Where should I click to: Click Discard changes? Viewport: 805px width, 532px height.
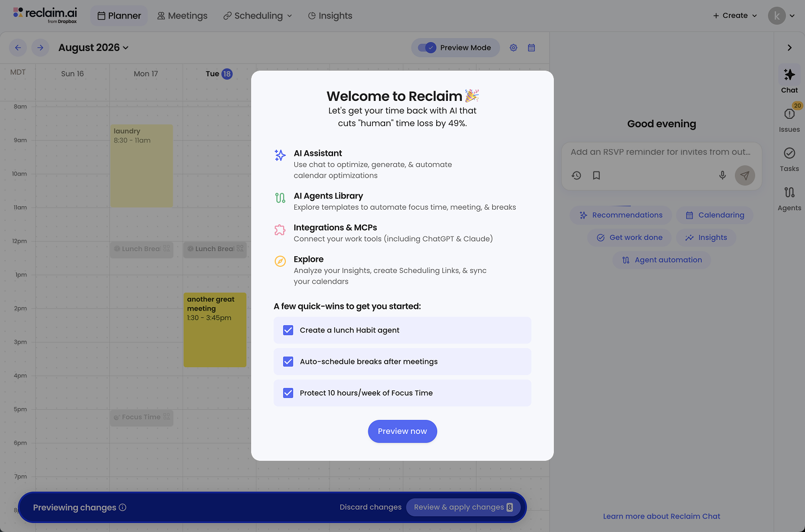pyautogui.click(x=371, y=507)
